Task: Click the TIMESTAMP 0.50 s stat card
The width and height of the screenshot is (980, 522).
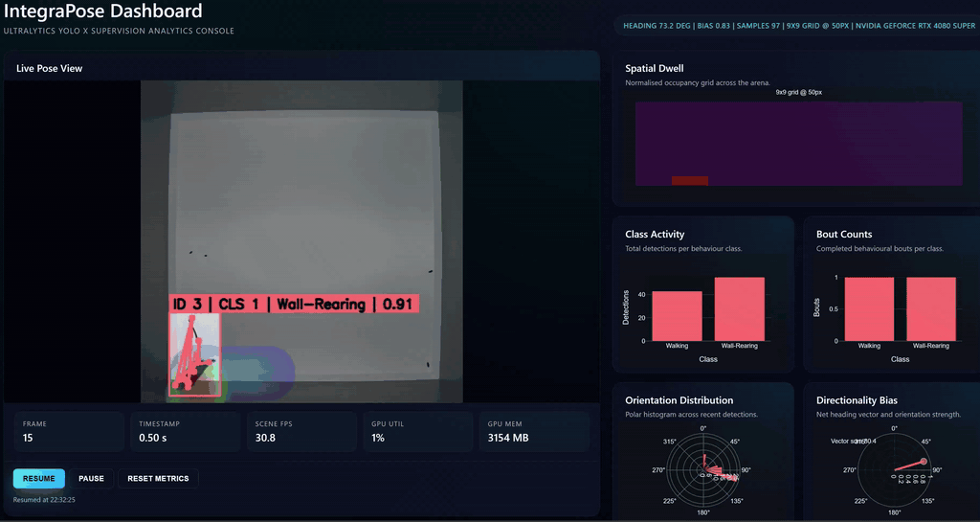Action: pyautogui.click(x=185, y=431)
